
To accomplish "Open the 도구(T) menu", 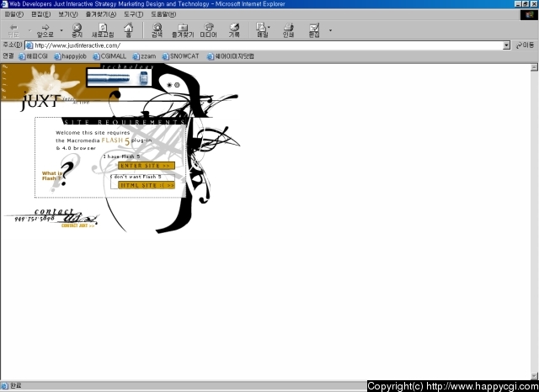I will (133, 14).
